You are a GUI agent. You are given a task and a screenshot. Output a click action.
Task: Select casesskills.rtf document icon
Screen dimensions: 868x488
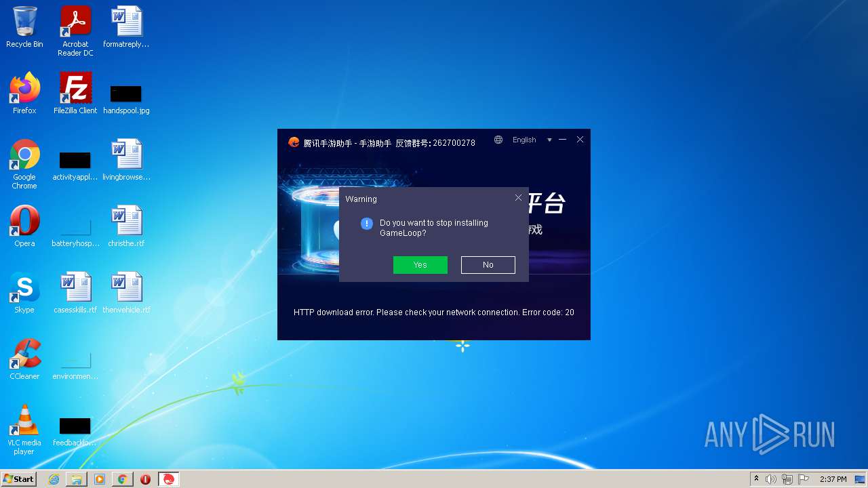tap(75, 293)
